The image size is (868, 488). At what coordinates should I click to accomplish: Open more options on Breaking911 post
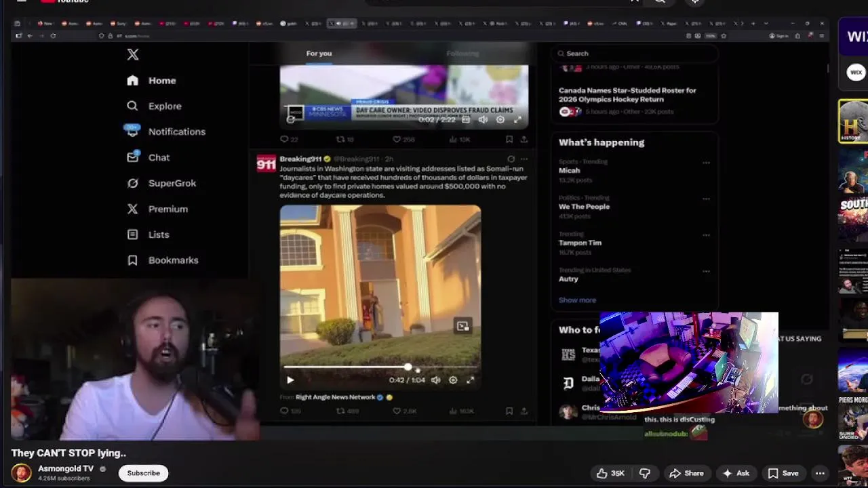click(524, 159)
